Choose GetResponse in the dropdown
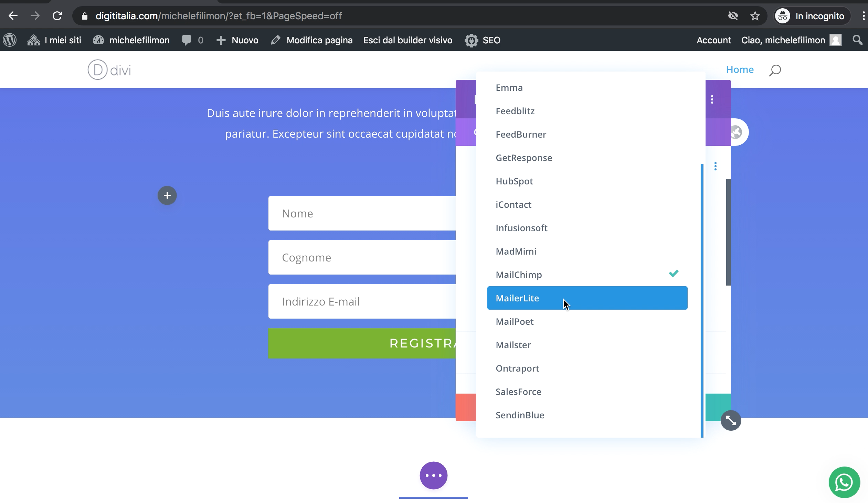 587,158
